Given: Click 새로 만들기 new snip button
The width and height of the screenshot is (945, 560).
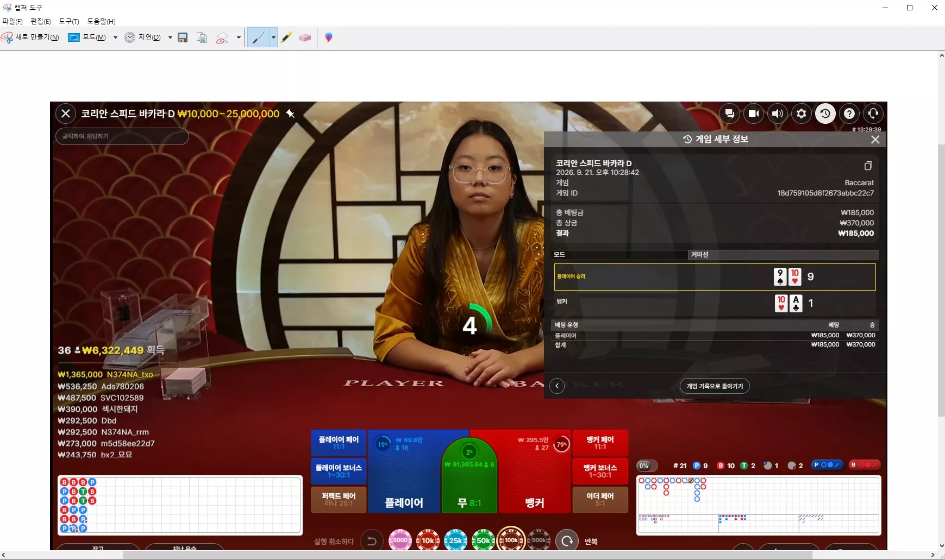Looking at the screenshot, I should tap(30, 37).
